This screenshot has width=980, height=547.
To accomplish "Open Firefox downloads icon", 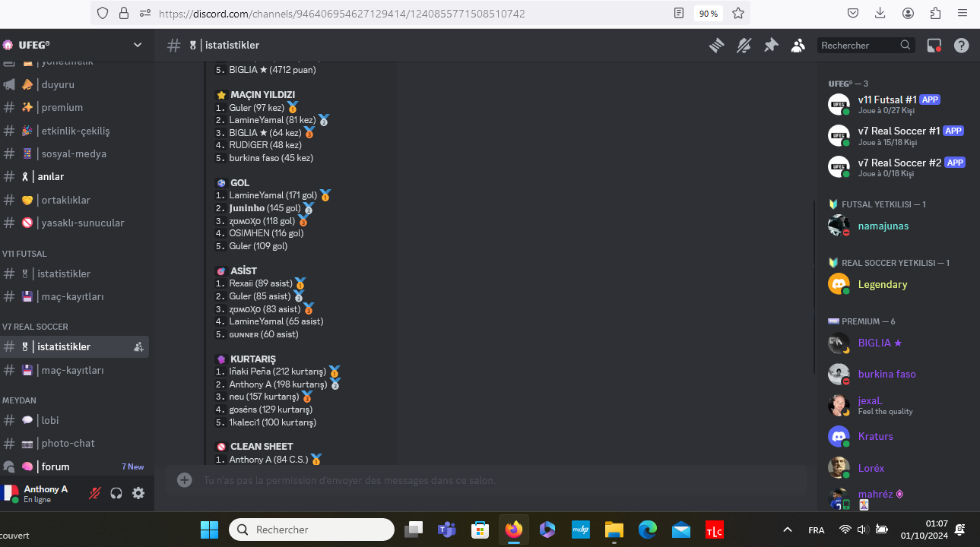I will tap(880, 14).
